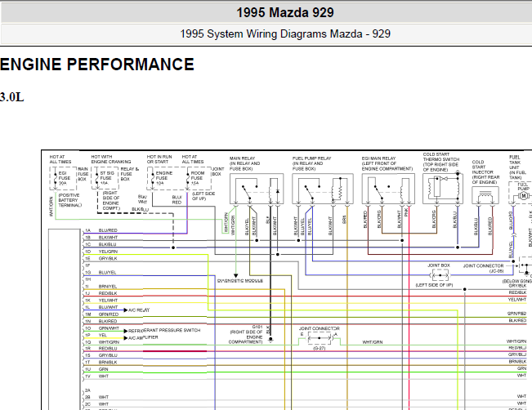Click pin '1M GRN/RED' label
Image resolution: width=532 pixels, height=410 pixels.
(101, 314)
